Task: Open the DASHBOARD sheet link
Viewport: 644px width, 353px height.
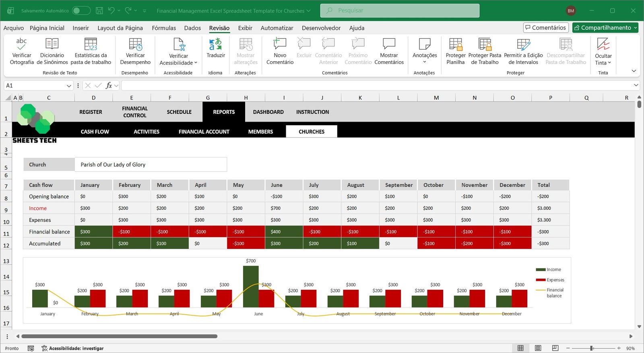Action: [268, 112]
